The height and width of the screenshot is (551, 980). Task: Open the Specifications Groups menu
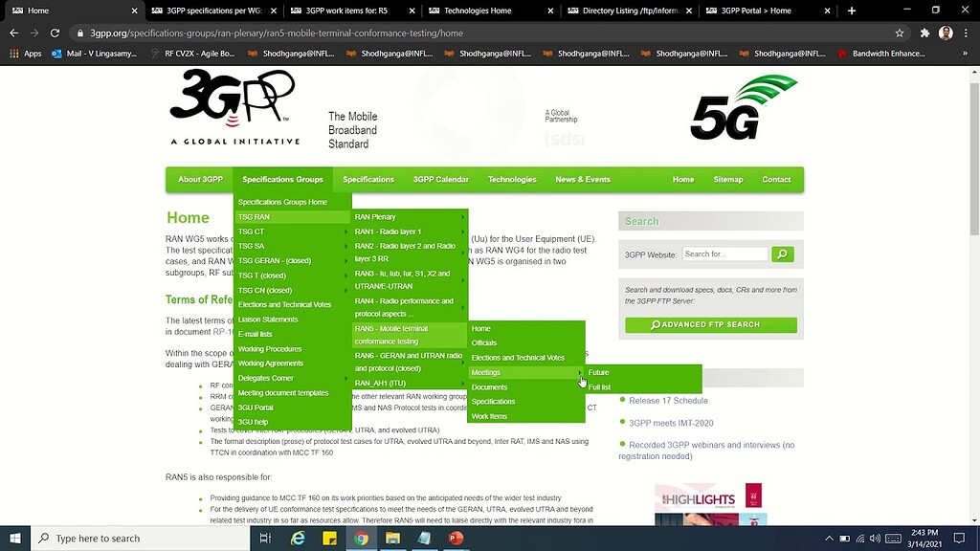(x=282, y=179)
